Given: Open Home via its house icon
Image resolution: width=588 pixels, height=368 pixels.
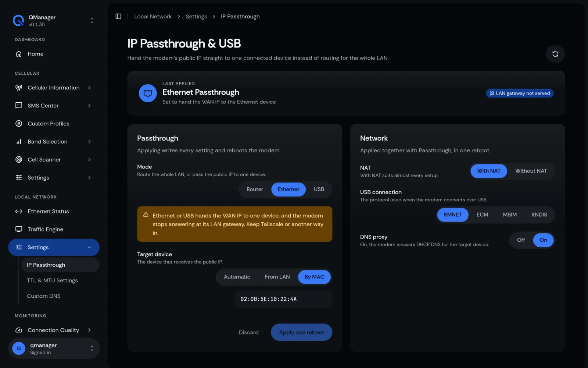Looking at the screenshot, I should (x=19, y=54).
